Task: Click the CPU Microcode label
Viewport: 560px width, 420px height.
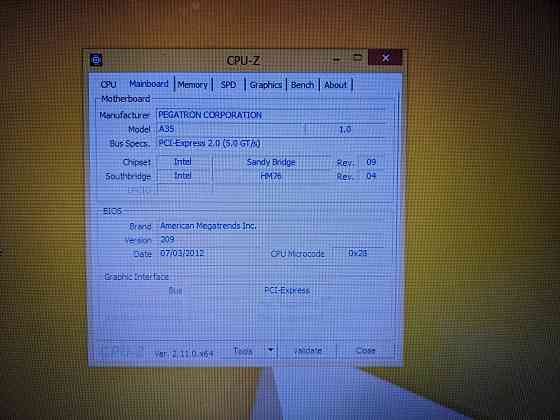Action: pos(298,254)
